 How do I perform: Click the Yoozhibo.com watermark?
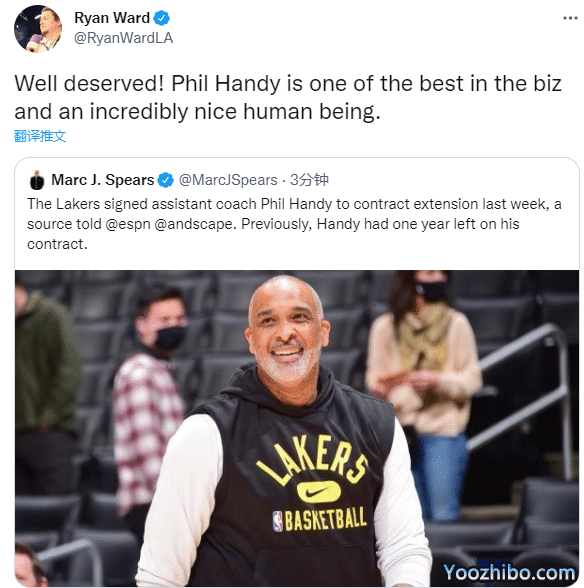[509, 573]
